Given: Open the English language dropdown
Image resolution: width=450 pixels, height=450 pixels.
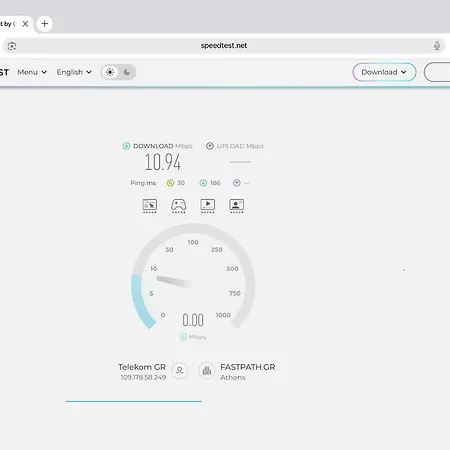Looking at the screenshot, I should [x=74, y=72].
